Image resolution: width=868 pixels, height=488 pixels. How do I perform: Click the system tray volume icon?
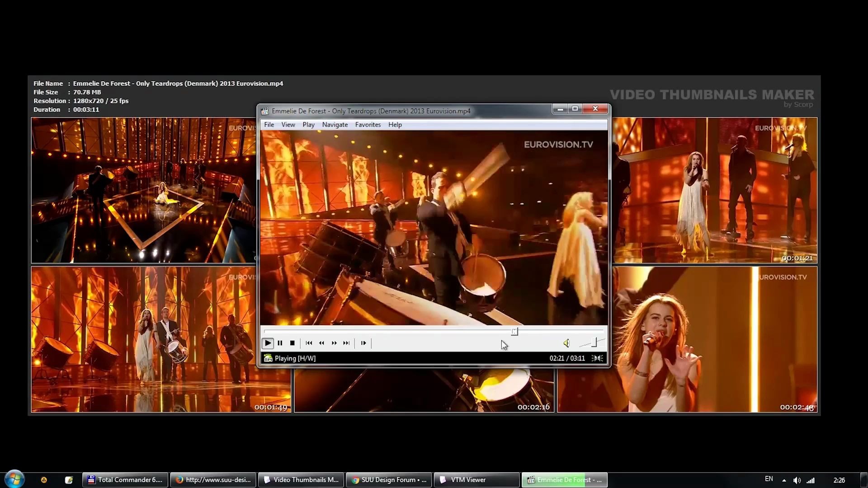pyautogui.click(x=797, y=480)
